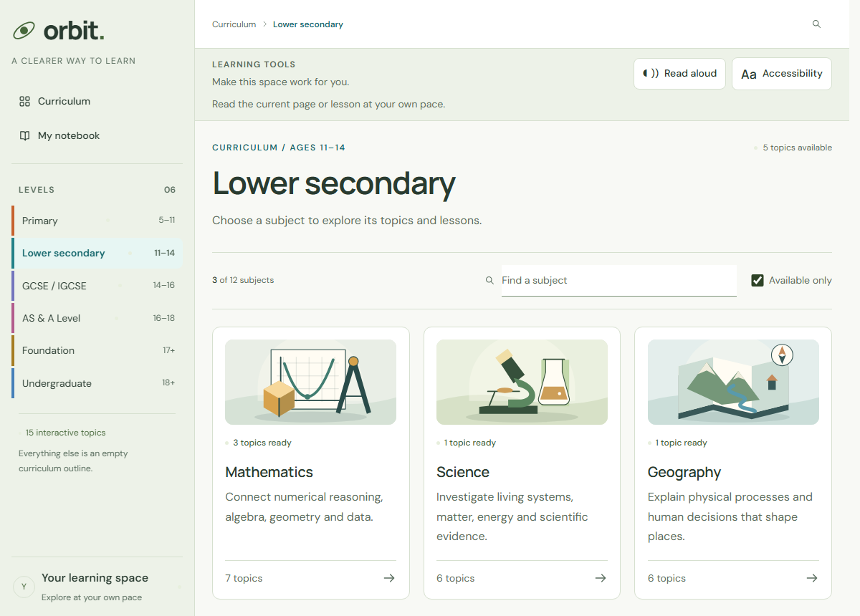Image resolution: width=860 pixels, height=616 pixels.
Task: Click "CURRICULUM / AGES 11–14" label
Action: 279,148
